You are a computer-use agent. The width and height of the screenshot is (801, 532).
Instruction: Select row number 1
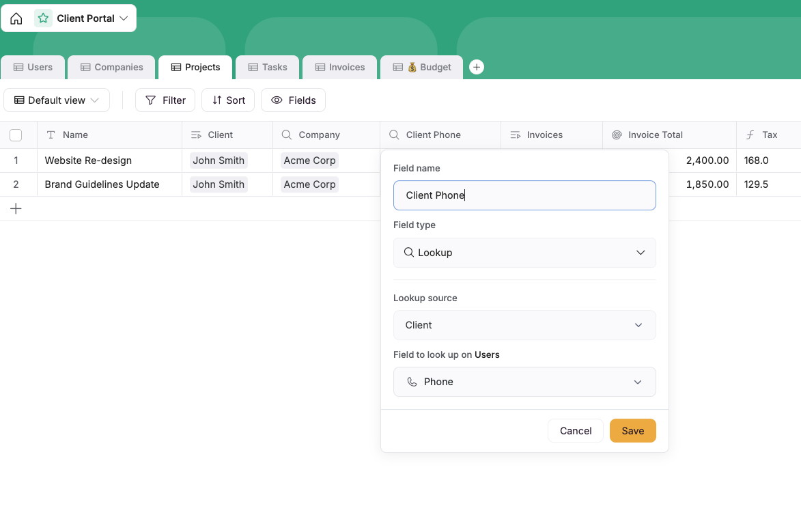(x=16, y=160)
